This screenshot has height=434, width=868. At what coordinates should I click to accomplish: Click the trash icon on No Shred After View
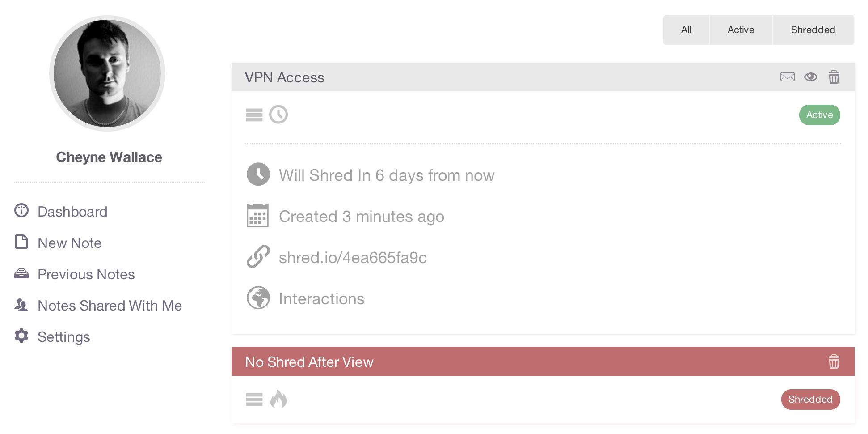pyautogui.click(x=834, y=362)
